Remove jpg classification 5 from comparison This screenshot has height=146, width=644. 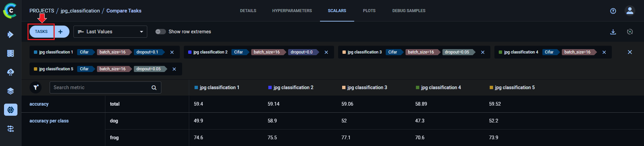coord(174,69)
